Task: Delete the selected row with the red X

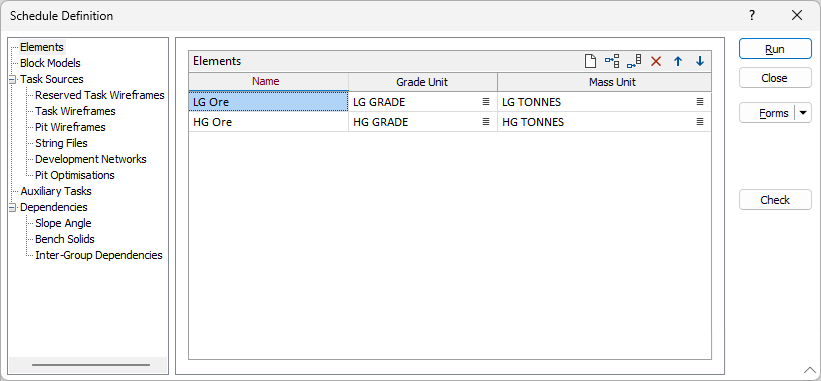Action: (x=656, y=61)
